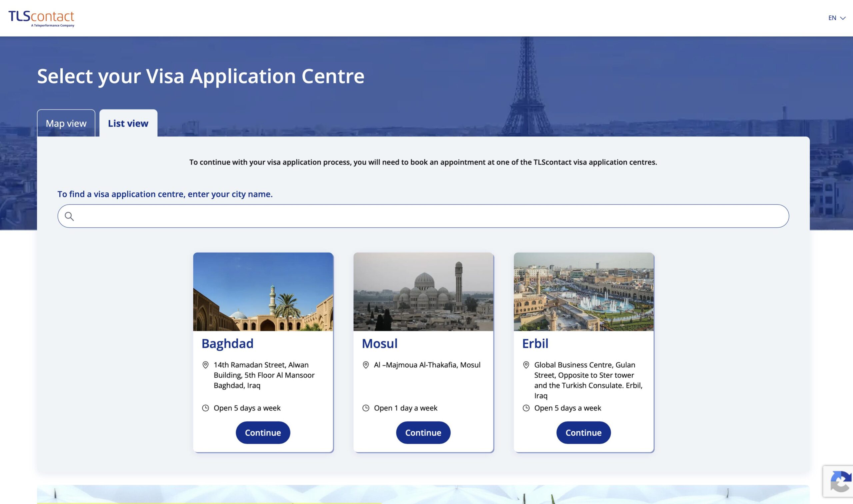Click 'Select your Visa Application Centre' heading
Screen dimensions: 853x504
click(201, 76)
